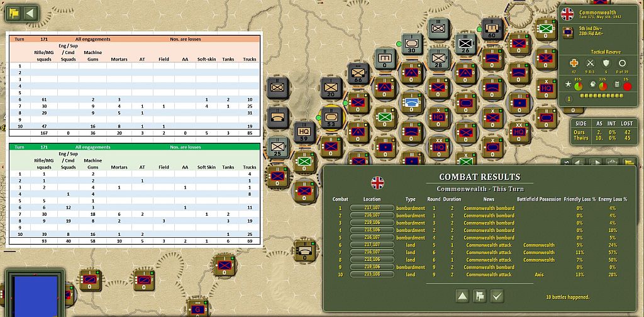Click the 58% enemy loss value
Screen dimensions: 644x317
tap(612, 260)
